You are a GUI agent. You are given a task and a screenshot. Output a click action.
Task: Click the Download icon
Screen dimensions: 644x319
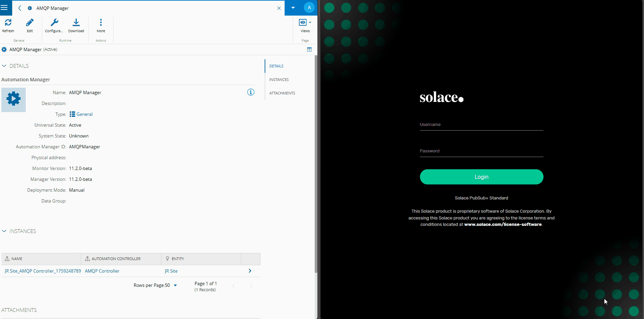coord(76,23)
